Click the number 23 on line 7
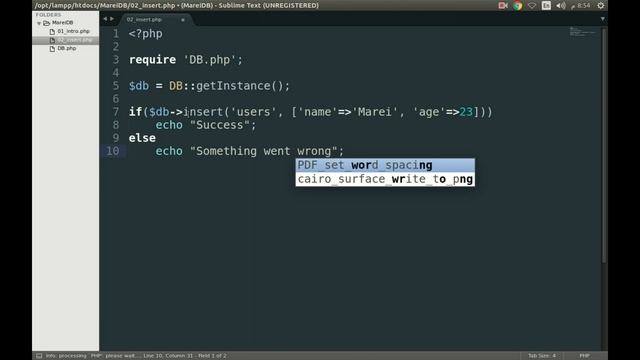 466,112
